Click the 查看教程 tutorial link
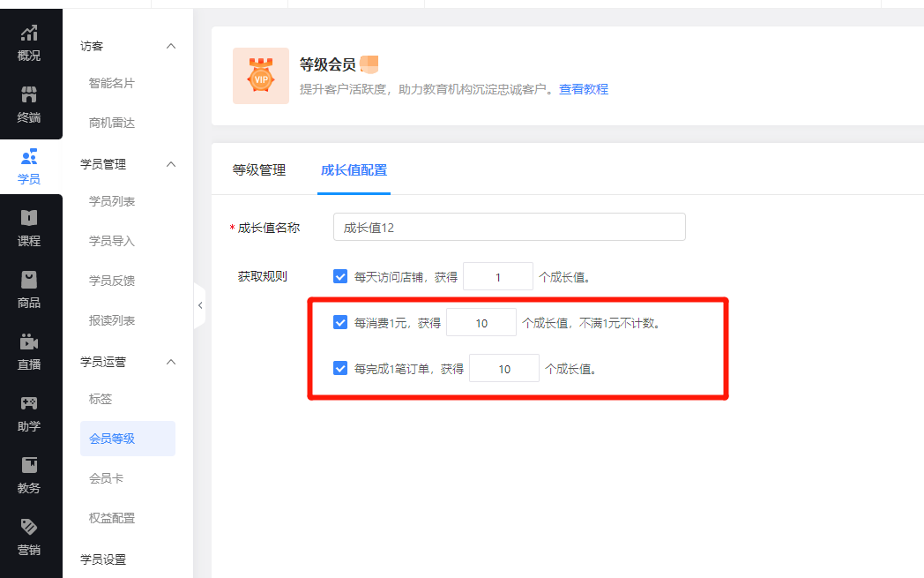This screenshot has height=578, width=924. [x=584, y=89]
